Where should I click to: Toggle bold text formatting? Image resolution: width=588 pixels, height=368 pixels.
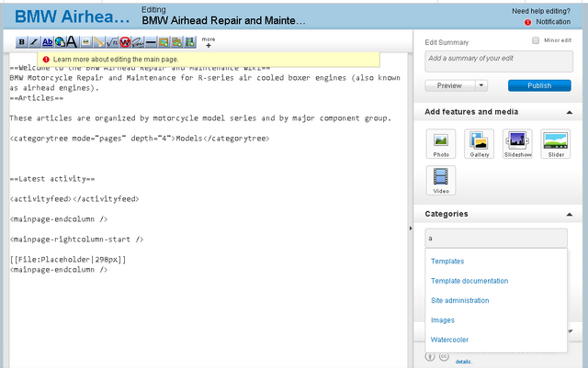(x=22, y=42)
